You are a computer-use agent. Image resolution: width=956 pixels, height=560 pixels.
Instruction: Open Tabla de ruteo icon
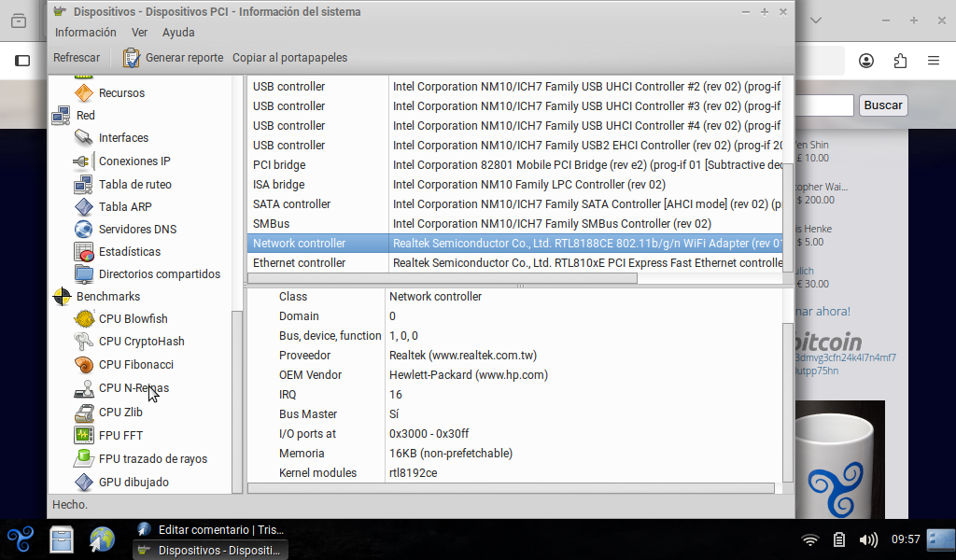point(83,184)
